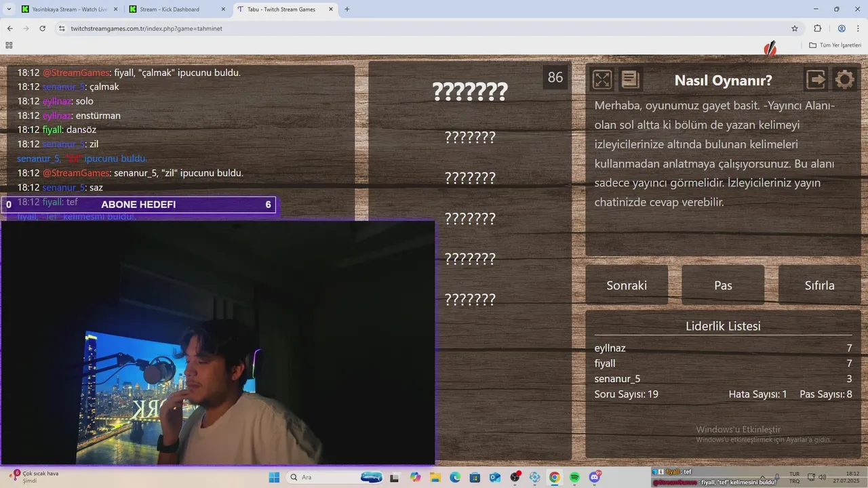View site information icon in the address bar
The image size is (868, 488).
[62, 28]
